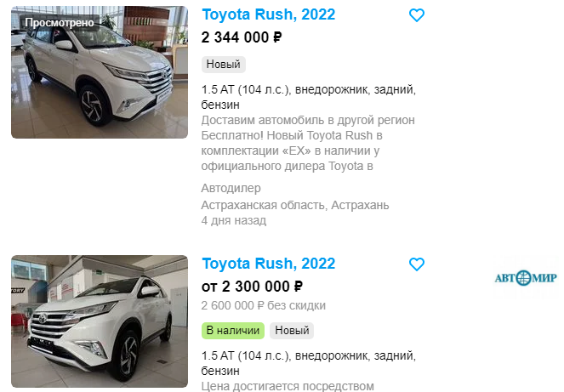Click Астраханская область, Астрахань location
Image resolution: width=564 pixels, height=392 pixels.
click(x=295, y=205)
